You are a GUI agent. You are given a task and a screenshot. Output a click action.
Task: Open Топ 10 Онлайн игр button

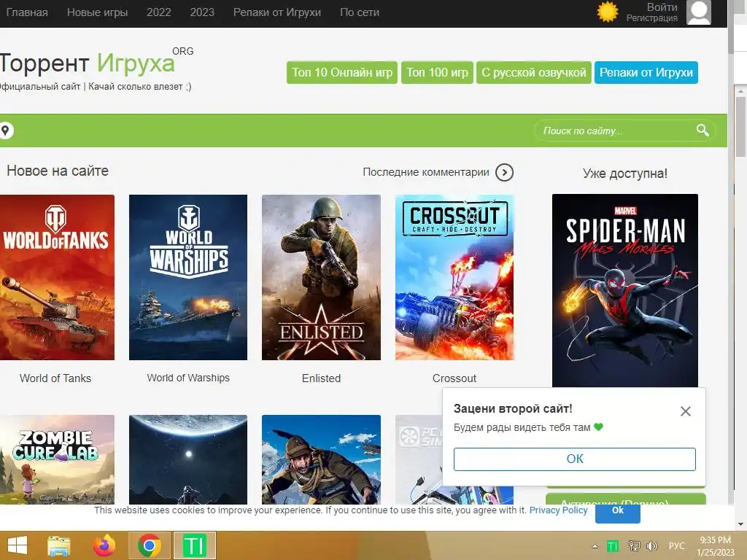(x=342, y=72)
